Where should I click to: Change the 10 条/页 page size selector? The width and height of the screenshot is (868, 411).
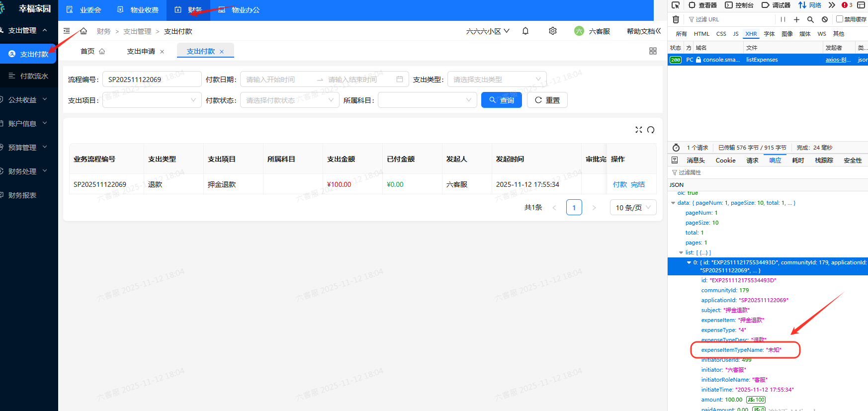click(633, 208)
